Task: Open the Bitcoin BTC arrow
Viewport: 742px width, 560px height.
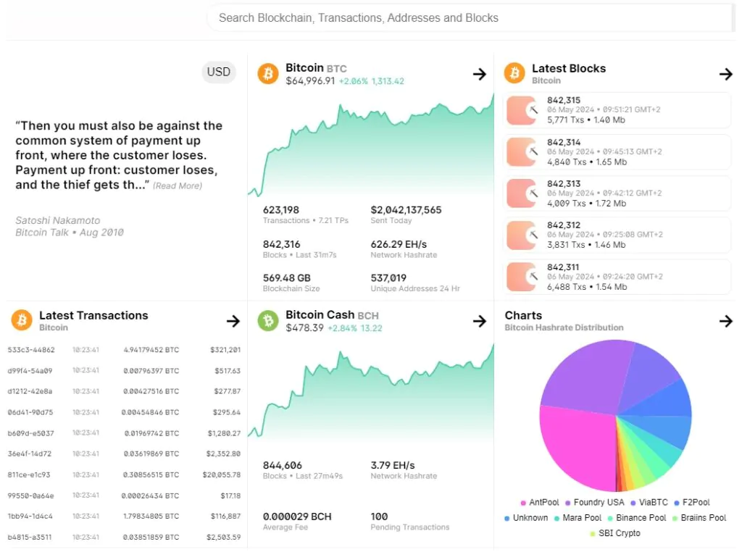Action: click(480, 75)
